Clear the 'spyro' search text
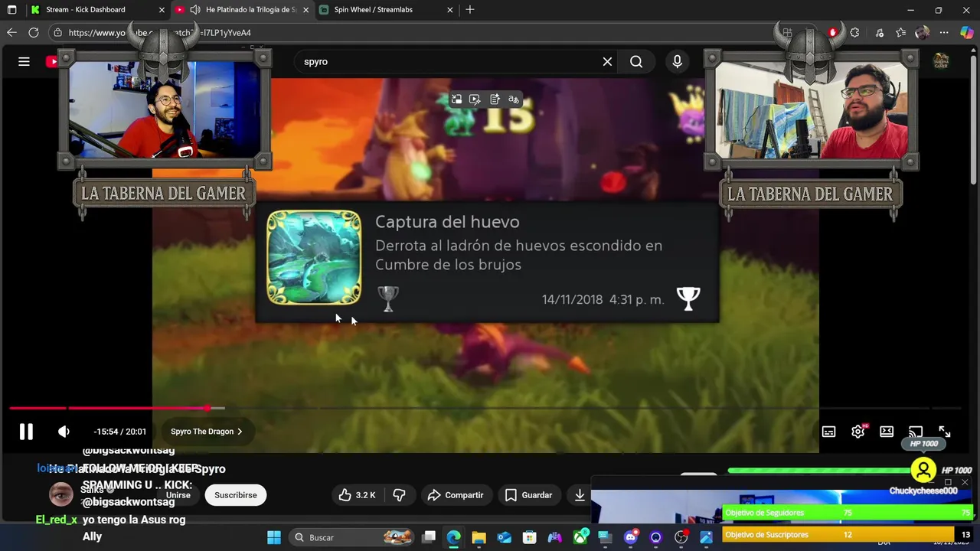 click(607, 62)
